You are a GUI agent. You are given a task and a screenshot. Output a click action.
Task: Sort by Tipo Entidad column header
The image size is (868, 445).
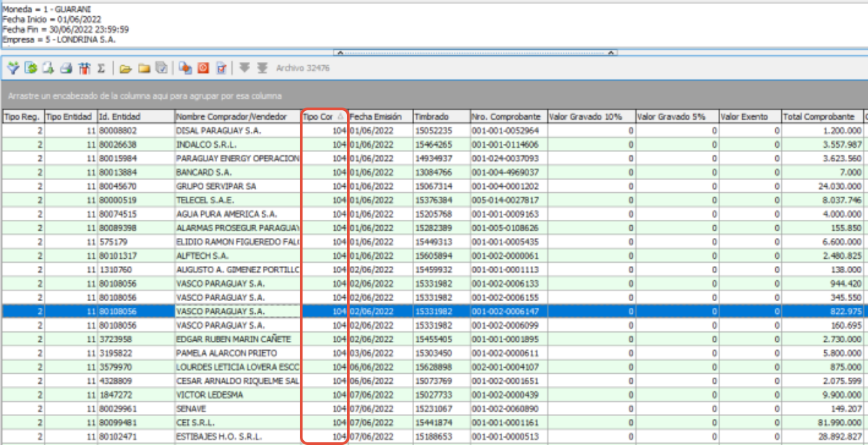point(71,116)
